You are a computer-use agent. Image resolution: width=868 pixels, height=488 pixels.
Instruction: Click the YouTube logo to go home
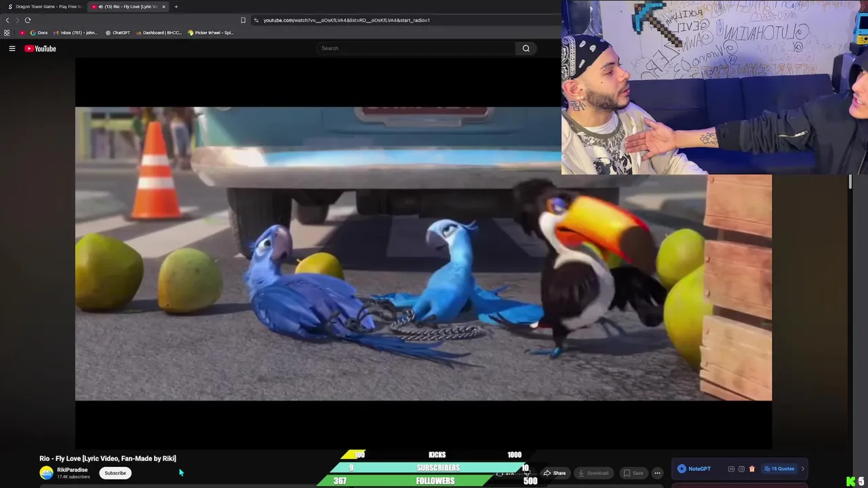pyautogui.click(x=41, y=48)
